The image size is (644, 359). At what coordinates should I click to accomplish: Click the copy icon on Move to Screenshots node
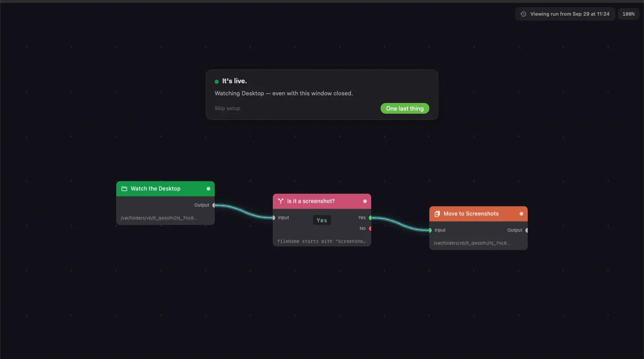pyautogui.click(x=437, y=214)
